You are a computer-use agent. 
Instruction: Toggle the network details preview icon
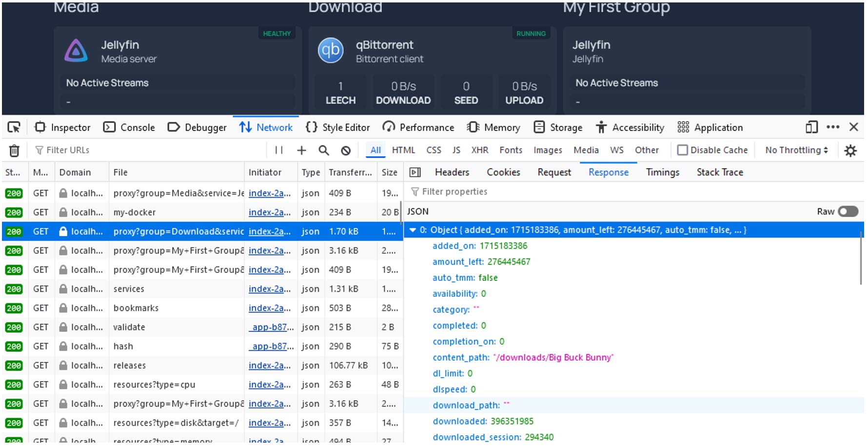(415, 172)
